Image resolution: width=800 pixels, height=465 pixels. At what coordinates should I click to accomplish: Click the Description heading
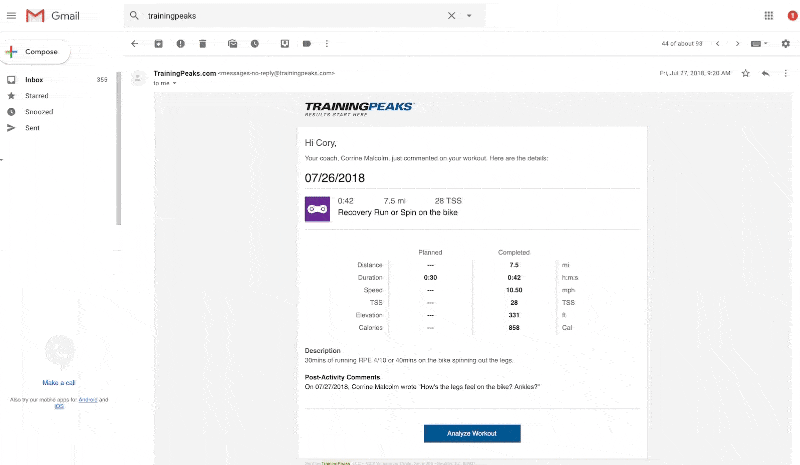point(322,351)
